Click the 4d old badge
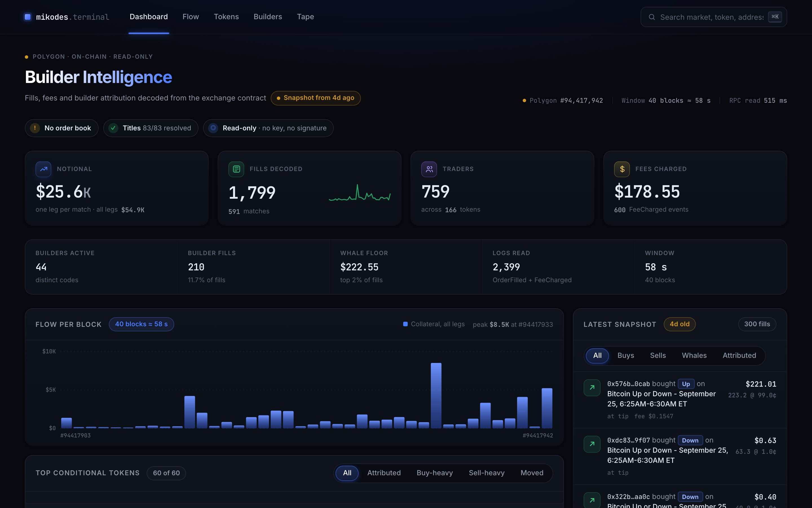 pyautogui.click(x=679, y=324)
